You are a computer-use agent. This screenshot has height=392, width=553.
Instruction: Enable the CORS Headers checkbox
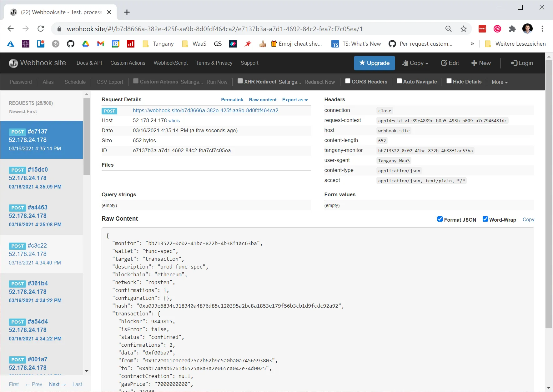348,81
